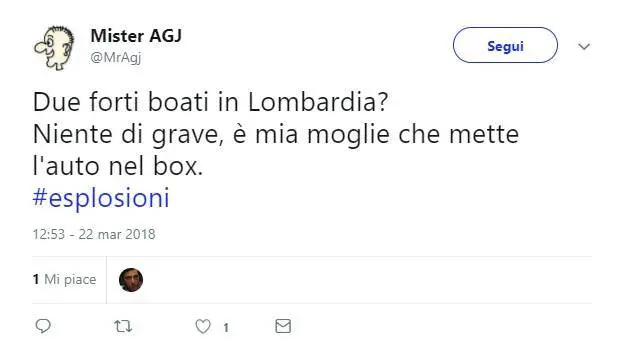The width and height of the screenshot is (624, 364).
Task: Click the l'auto nel box text line
Action: 118,166
